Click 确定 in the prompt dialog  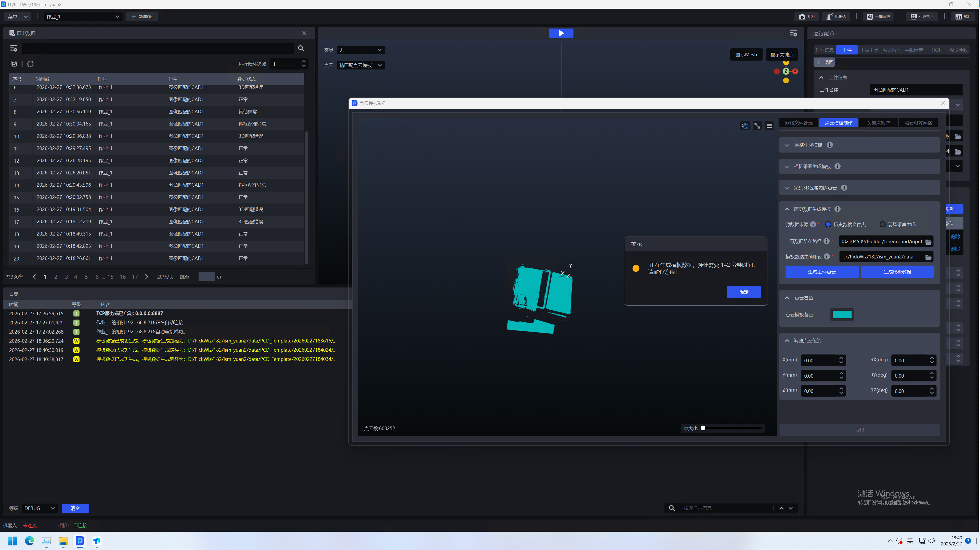(x=743, y=292)
